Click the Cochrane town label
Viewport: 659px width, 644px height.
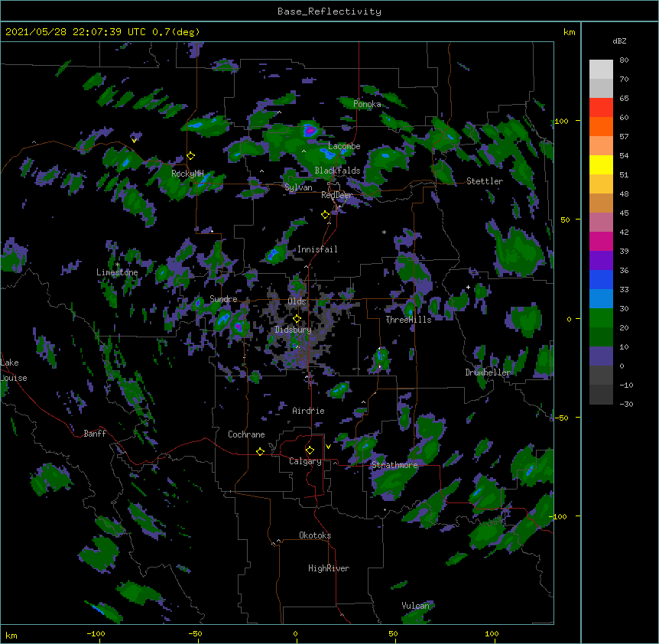tap(246, 434)
